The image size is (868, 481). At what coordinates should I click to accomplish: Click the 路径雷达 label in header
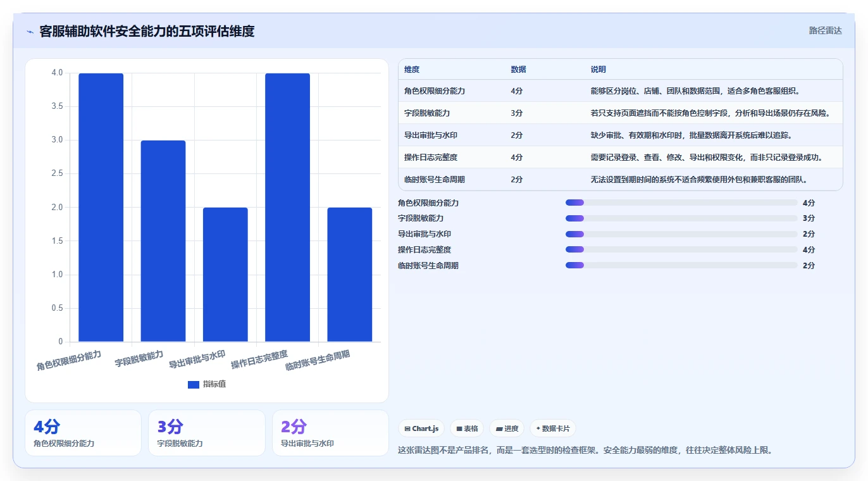[825, 30]
